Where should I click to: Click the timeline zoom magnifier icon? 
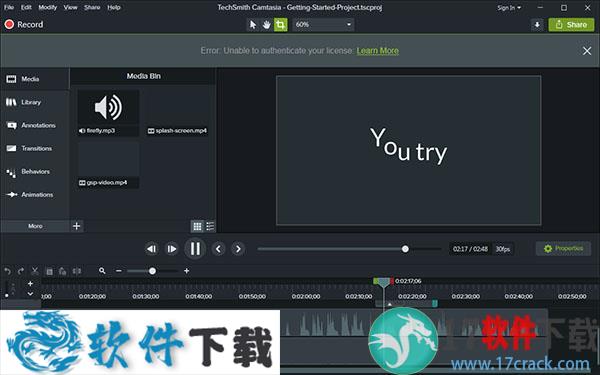pyautogui.click(x=102, y=271)
